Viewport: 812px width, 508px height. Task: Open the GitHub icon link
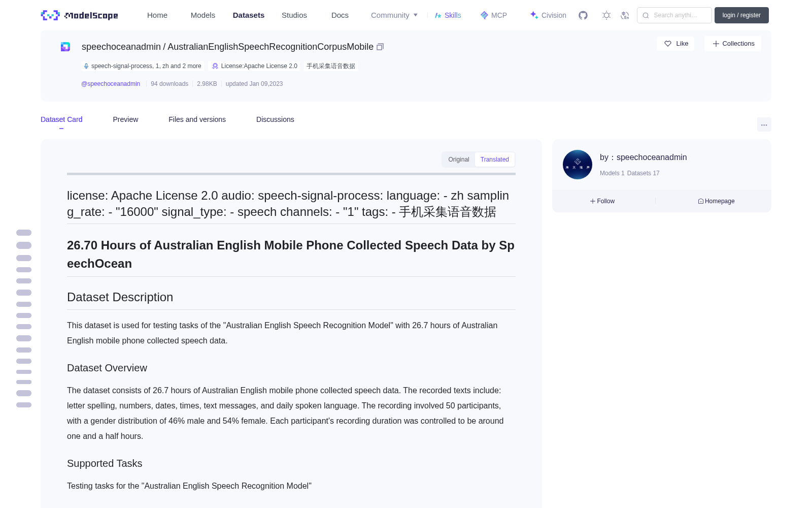(583, 15)
